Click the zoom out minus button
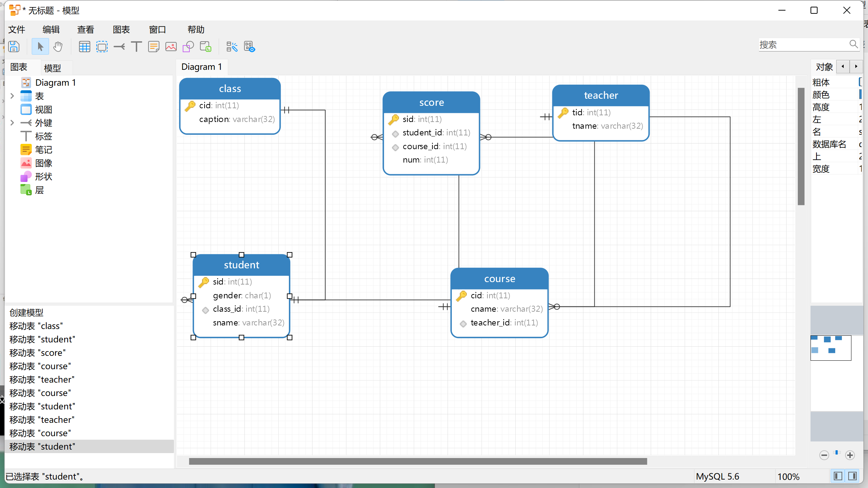Viewport: 868px width, 488px height. [x=824, y=455]
